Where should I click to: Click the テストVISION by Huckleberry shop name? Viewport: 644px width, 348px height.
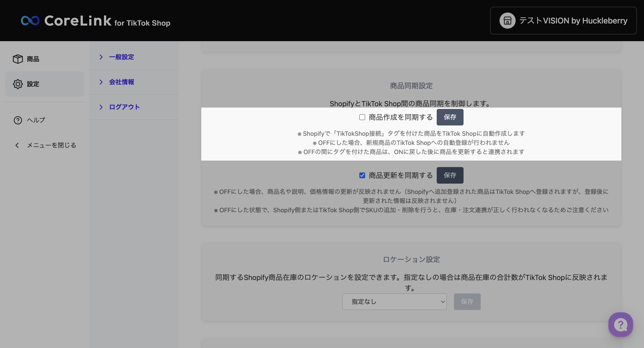(x=573, y=21)
